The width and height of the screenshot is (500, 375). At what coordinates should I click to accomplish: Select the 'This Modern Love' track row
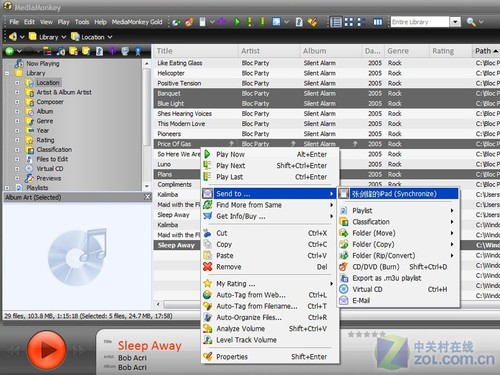326,124
